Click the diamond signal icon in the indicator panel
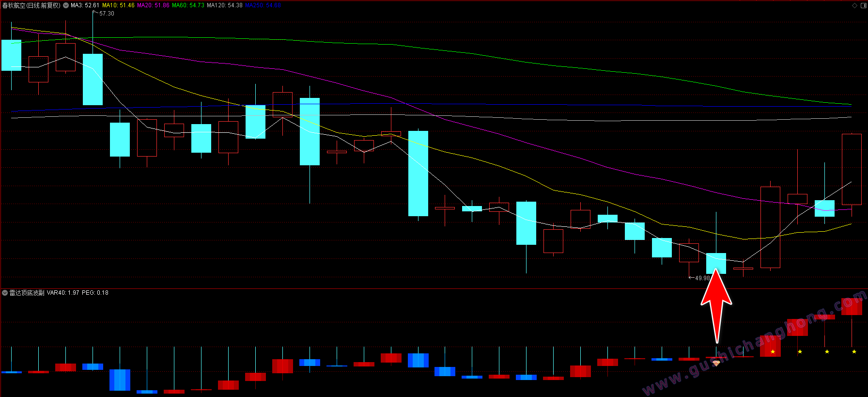Viewport: 868px width, 397px height. 716,363
